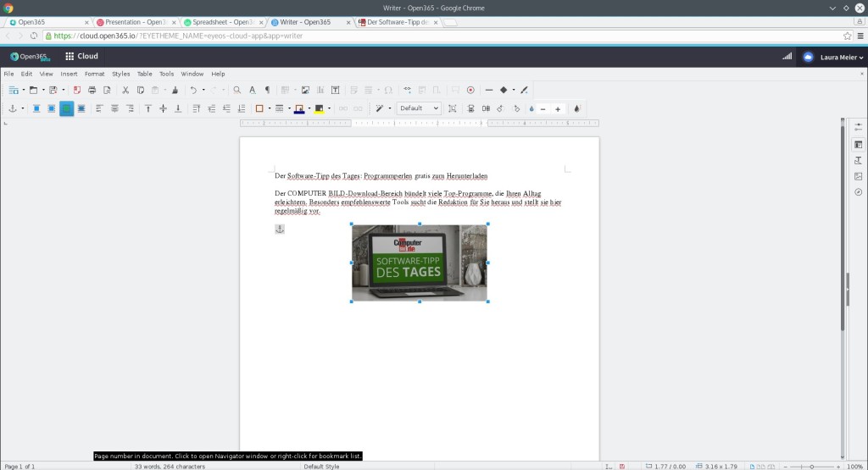Toggle the active green wrap button
868x470 pixels.
pos(66,108)
